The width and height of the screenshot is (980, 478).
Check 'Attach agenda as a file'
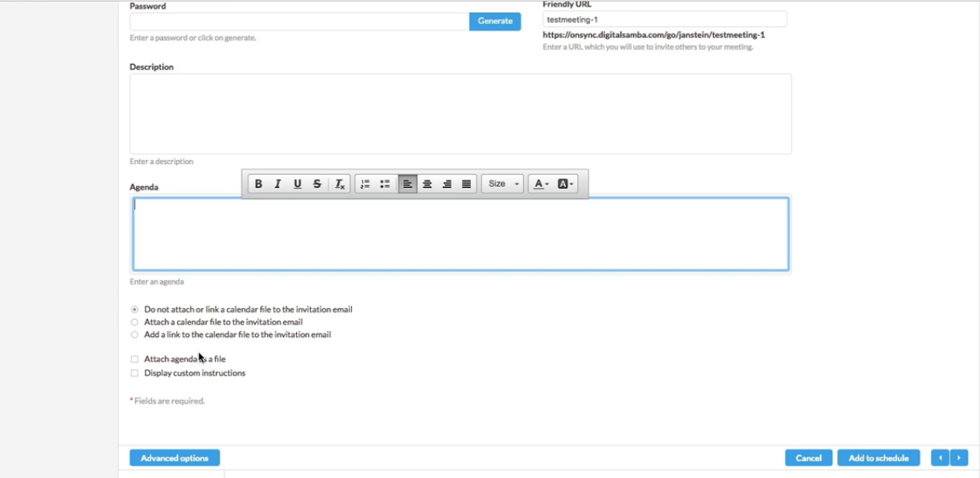pos(134,359)
